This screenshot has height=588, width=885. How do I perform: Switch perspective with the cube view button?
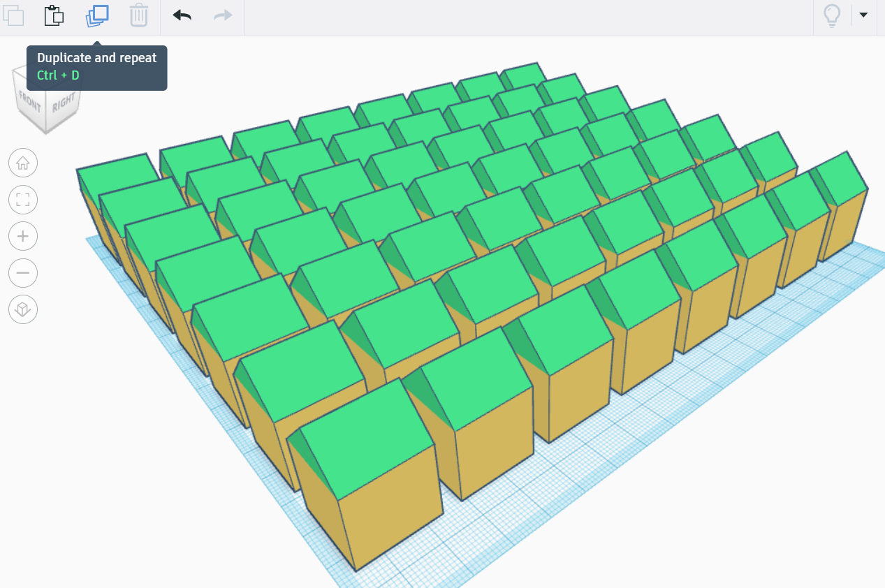(23, 309)
